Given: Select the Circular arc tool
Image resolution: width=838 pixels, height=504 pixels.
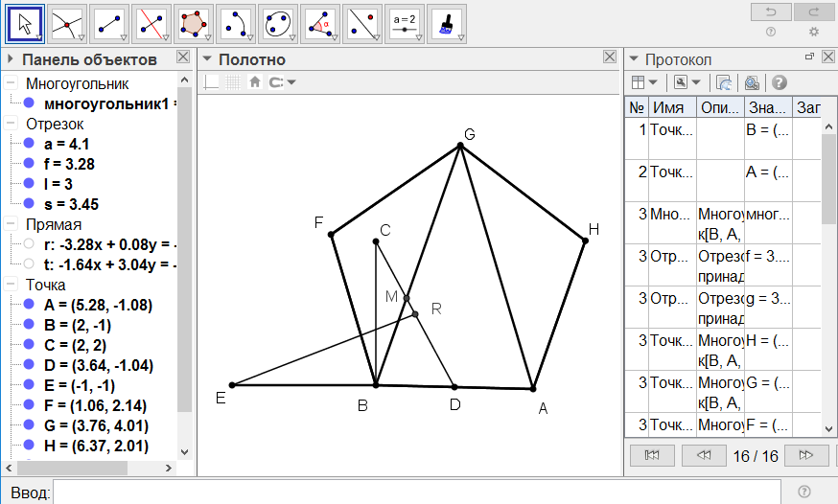Looking at the screenshot, I should [236, 23].
